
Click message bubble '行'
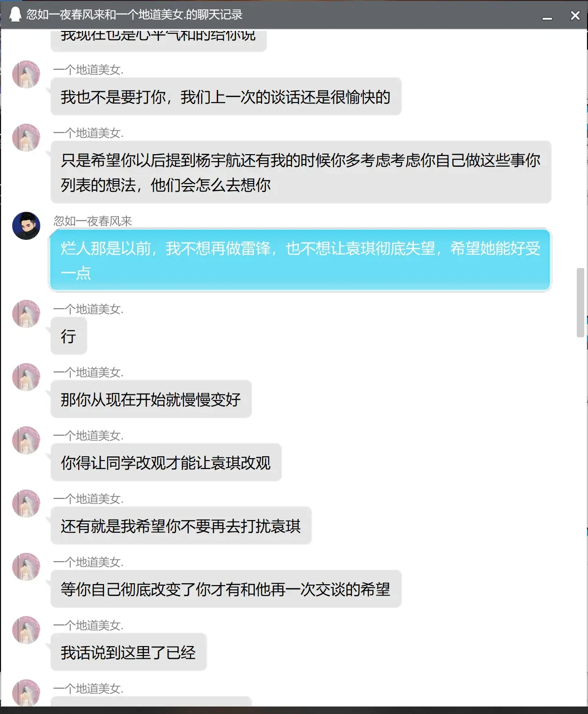(x=69, y=335)
